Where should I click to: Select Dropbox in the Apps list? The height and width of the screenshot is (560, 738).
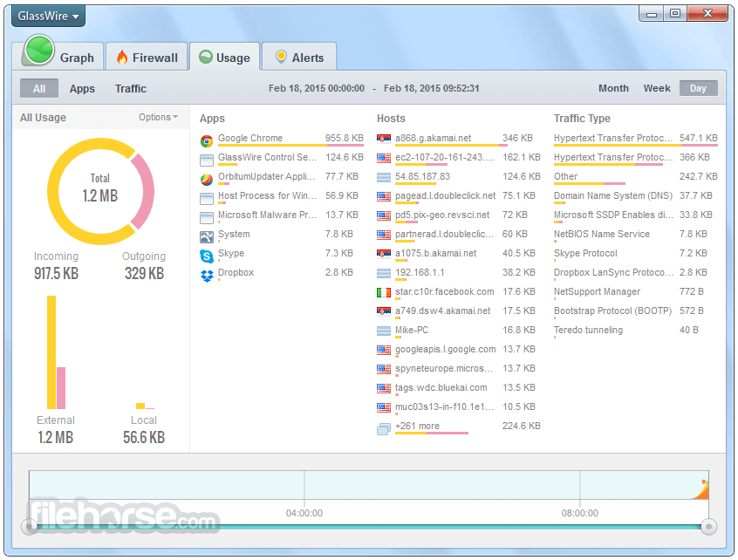(x=282, y=273)
